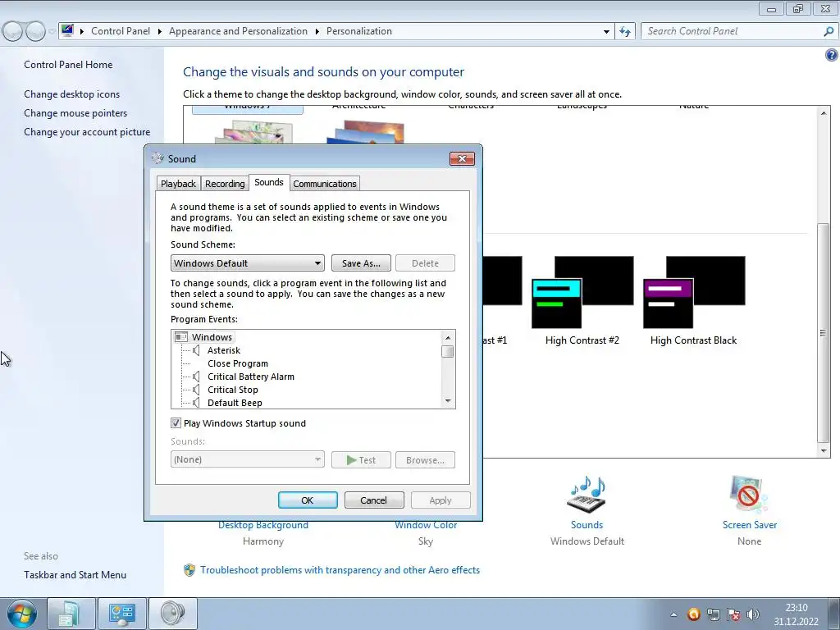The image size is (840, 630).
Task: Open Troubleshoot transparency and Aero effects link
Action: 340,570
